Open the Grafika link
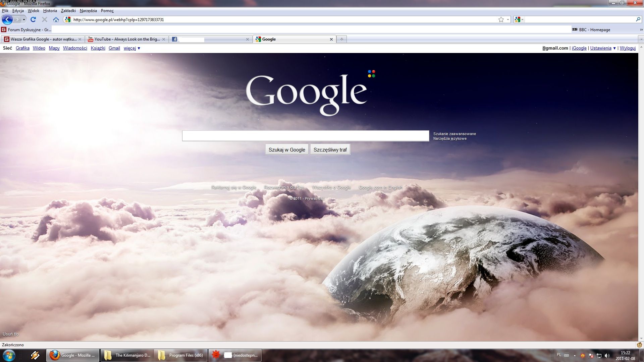Image resolution: width=644 pixels, height=362 pixels. point(22,48)
